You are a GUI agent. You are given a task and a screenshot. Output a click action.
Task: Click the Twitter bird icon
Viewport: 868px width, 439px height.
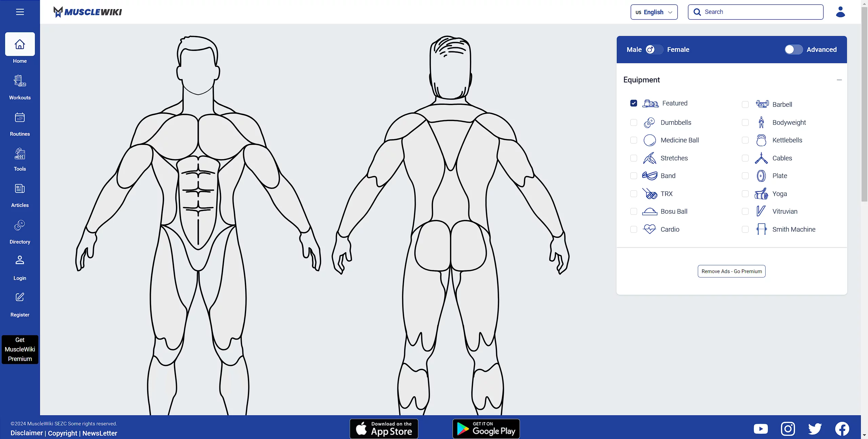pos(815,429)
